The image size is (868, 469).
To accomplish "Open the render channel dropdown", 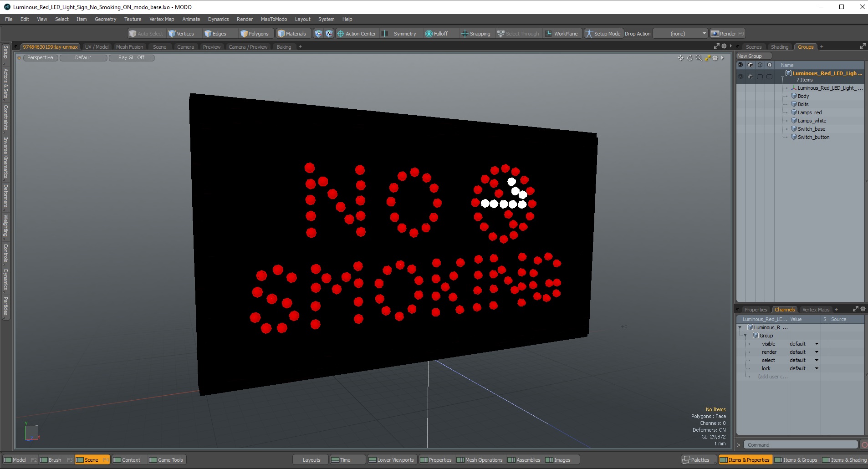I will (x=817, y=352).
